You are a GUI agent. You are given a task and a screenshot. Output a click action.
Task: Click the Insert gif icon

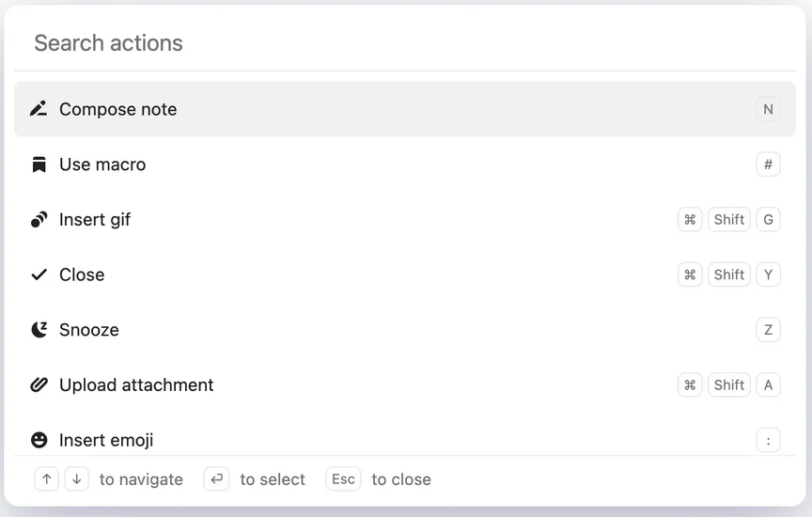coord(39,220)
